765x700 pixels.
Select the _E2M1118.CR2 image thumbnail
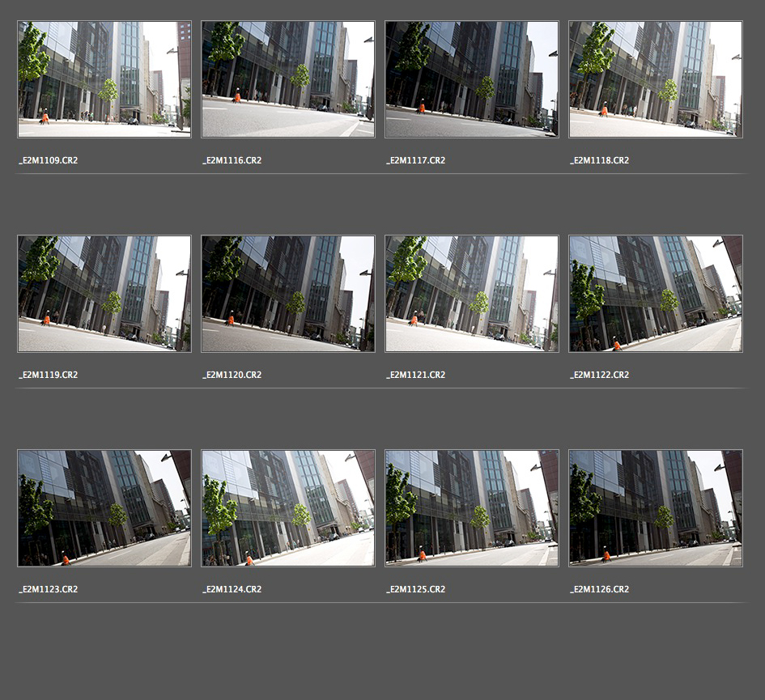tap(656, 79)
